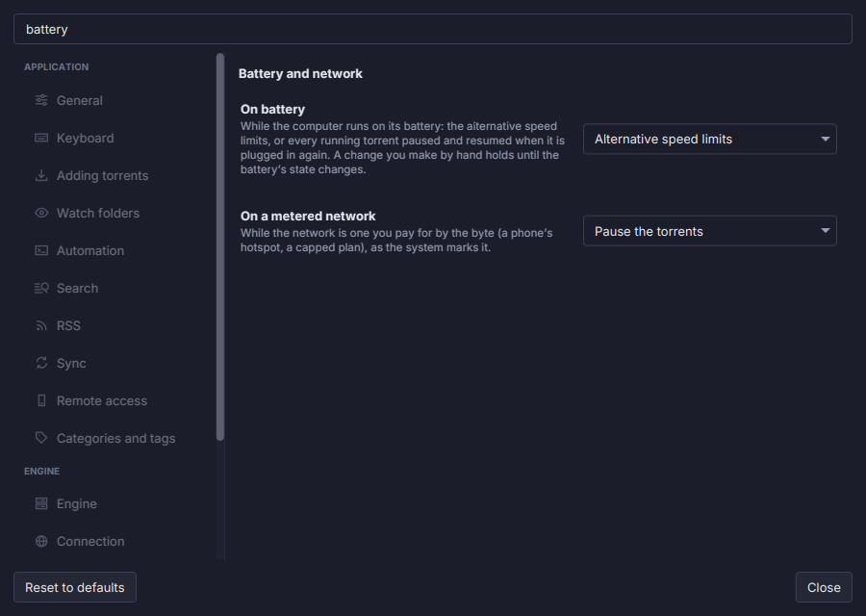
Task: Click the Sync arrows icon
Action: [x=41, y=363]
